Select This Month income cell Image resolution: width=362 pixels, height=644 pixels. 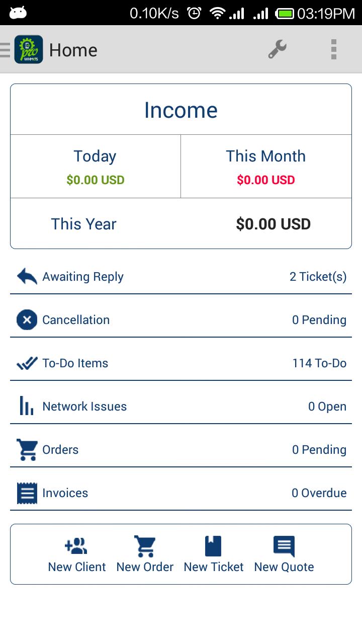click(x=265, y=167)
